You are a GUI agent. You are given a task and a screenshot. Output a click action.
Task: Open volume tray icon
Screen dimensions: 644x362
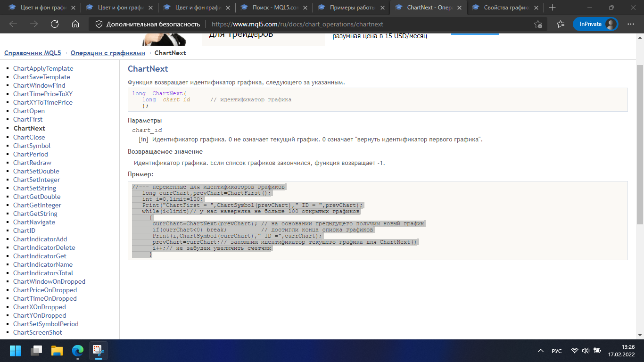pyautogui.click(x=586, y=351)
